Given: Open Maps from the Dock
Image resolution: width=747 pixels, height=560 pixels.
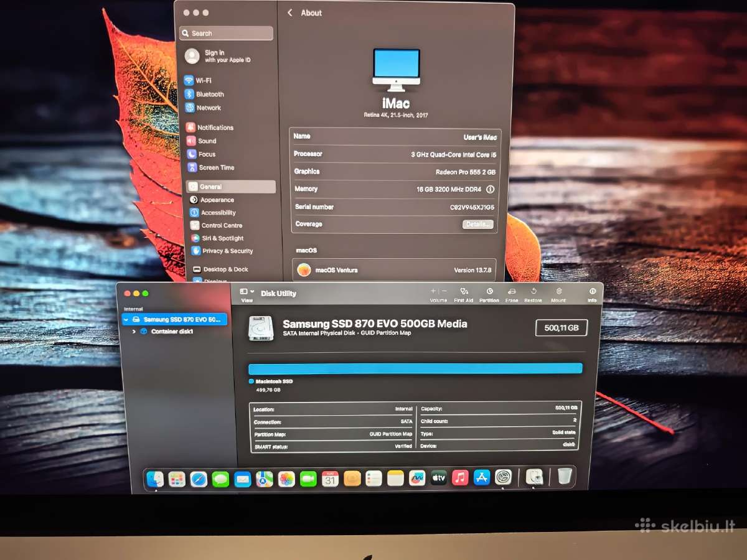Looking at the screenshot, I should click(x=265, y=479).
